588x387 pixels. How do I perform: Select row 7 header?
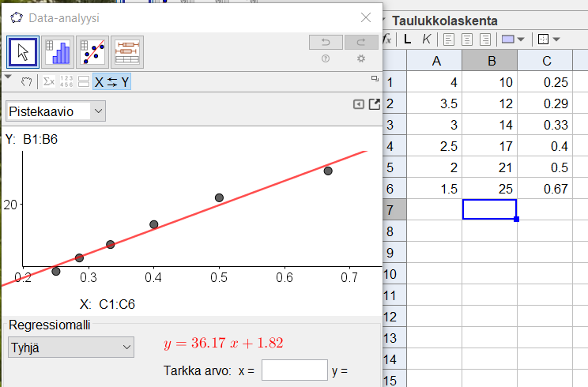(394, 210)
